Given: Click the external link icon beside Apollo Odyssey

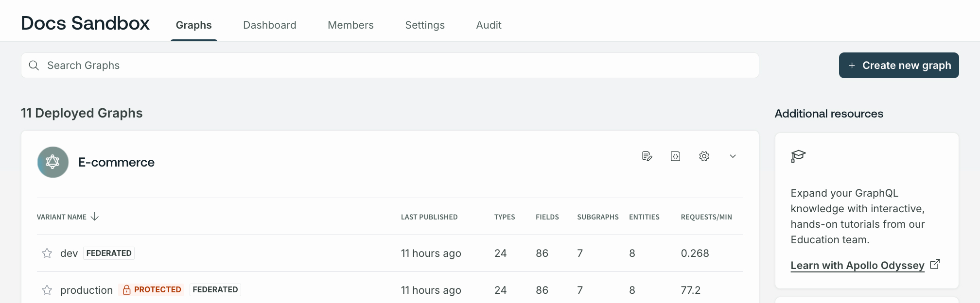Looking at the screenshot, I should click(x=935, y=264).
